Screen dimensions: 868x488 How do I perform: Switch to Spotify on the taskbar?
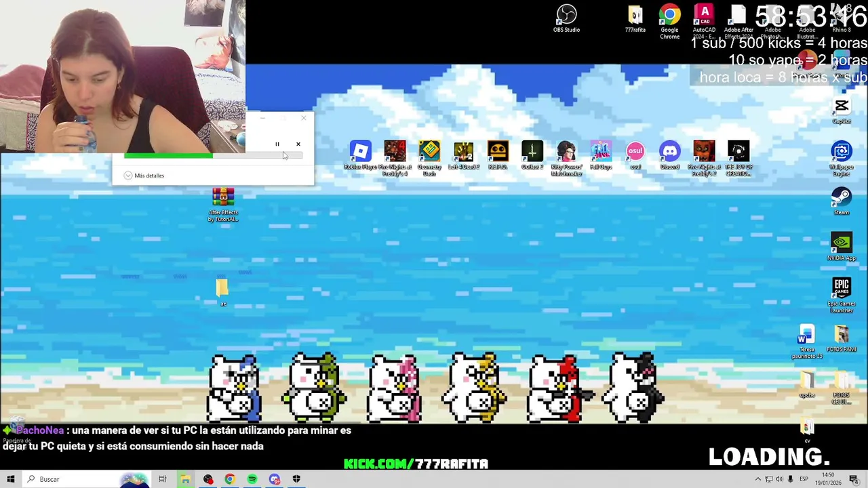coord(252,479)
